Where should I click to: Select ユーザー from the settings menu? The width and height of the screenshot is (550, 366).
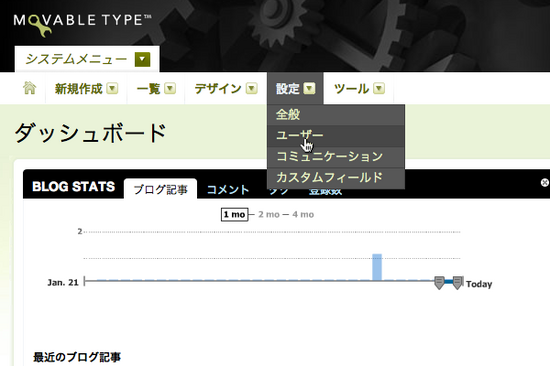click(336, 136)
